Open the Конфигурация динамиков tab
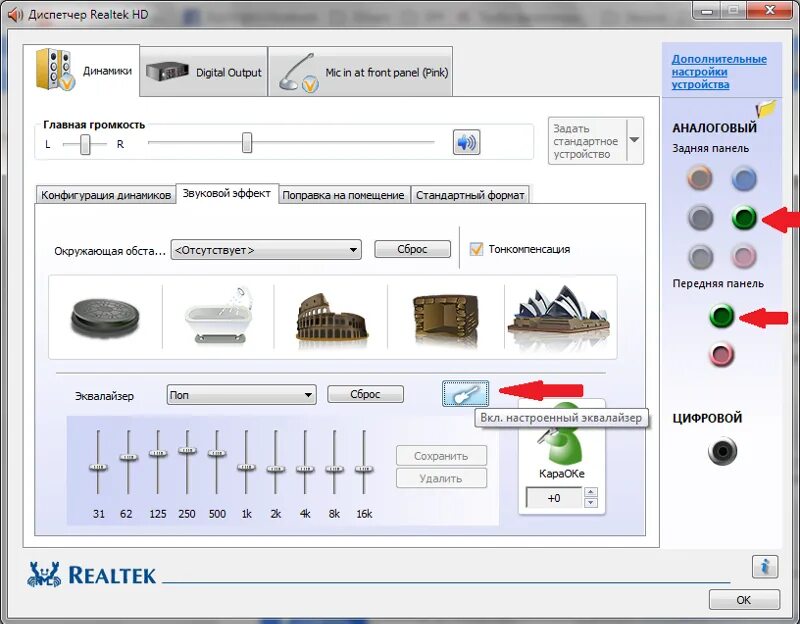Image resolution: width=800 pixels, height=624 pixels. tap(106, 195)
